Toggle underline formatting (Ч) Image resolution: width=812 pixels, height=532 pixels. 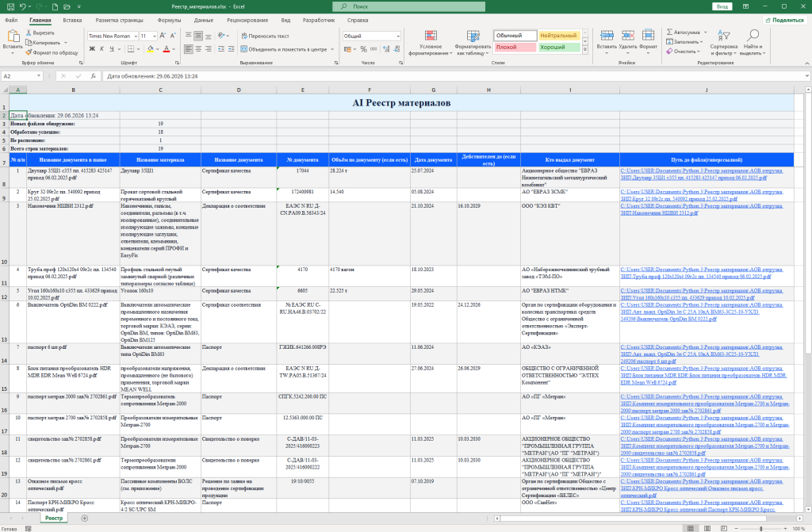(x=111, y=48)
